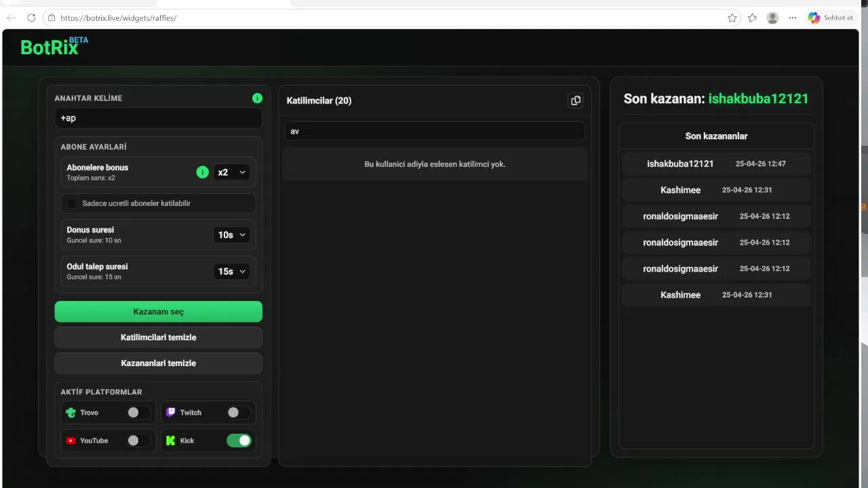Click winner ishakbuba12121 in Son kazananlar list
The width and height of the screenshot is (868, 488).
(x=680, y=163)
